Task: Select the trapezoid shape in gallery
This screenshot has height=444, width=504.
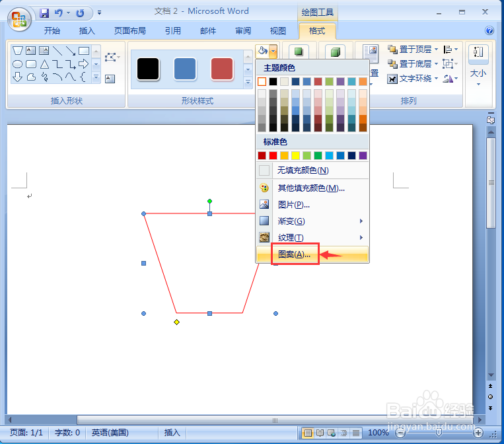Action: pyautogui.click(x=17, y=50)
